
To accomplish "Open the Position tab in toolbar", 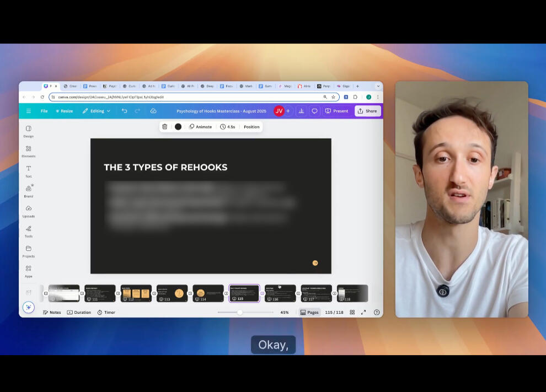I will pos(251,127).
